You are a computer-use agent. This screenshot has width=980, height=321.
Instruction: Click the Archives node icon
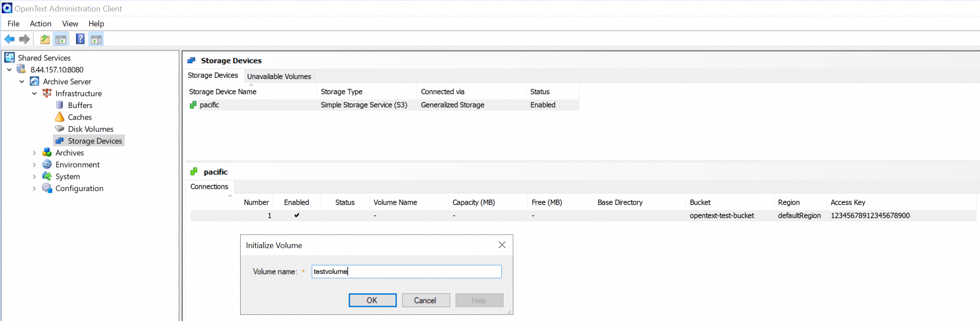(47, 152)
